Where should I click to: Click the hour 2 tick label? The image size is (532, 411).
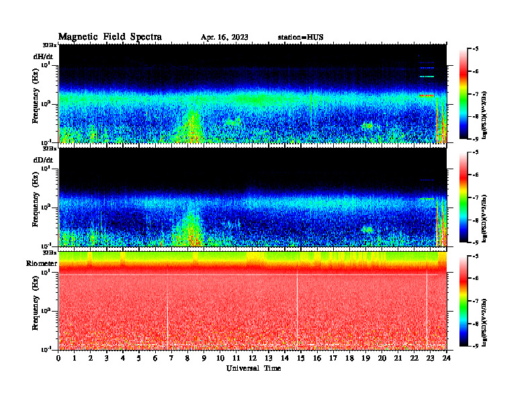[91, 358]
